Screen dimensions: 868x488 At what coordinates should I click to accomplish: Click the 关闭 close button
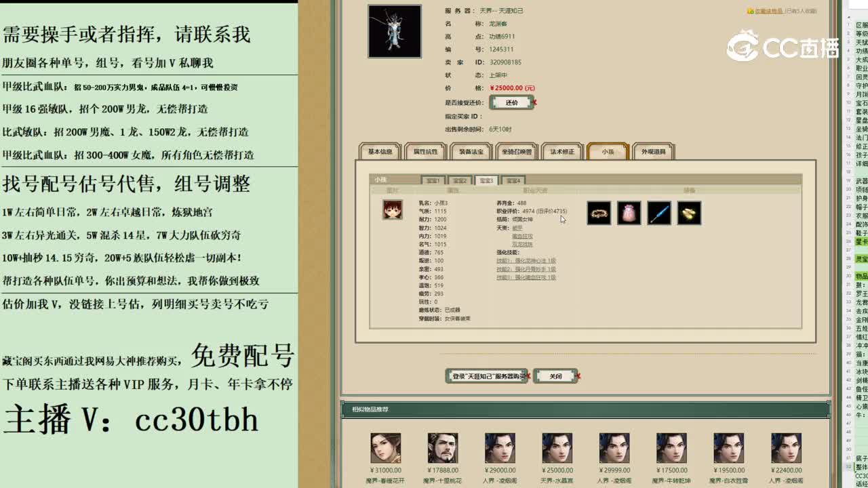(555, 375)
